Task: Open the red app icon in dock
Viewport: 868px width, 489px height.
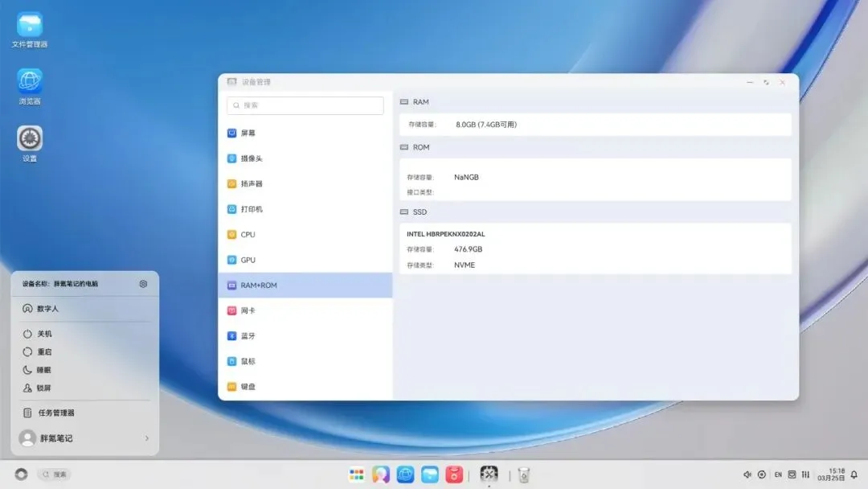Action: tap(454, 475)
